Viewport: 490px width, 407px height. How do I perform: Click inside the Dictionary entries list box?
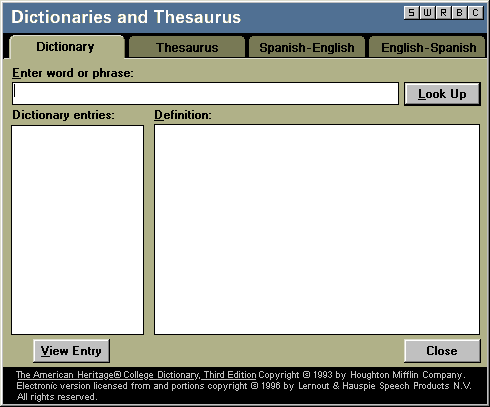click(77, 230)
